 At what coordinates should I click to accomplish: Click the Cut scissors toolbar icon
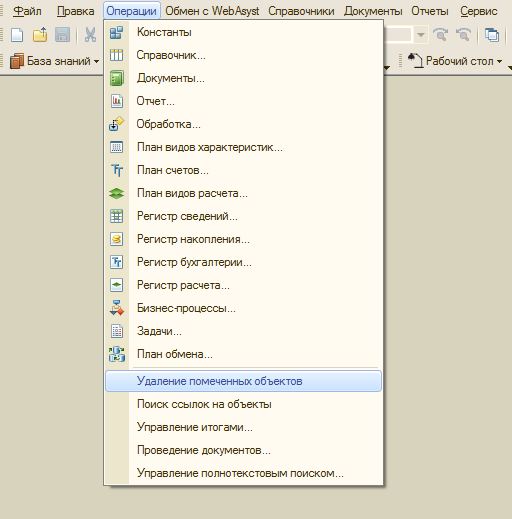[x=90, y=34]
